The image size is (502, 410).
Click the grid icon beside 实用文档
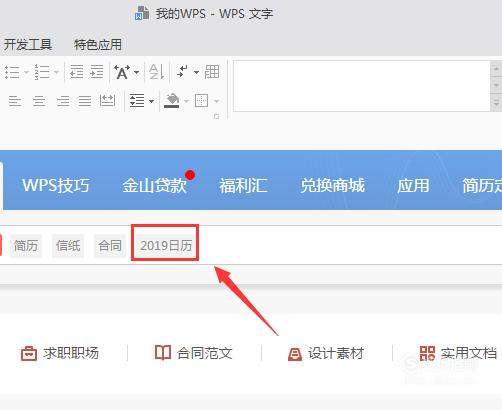(427, 353)
